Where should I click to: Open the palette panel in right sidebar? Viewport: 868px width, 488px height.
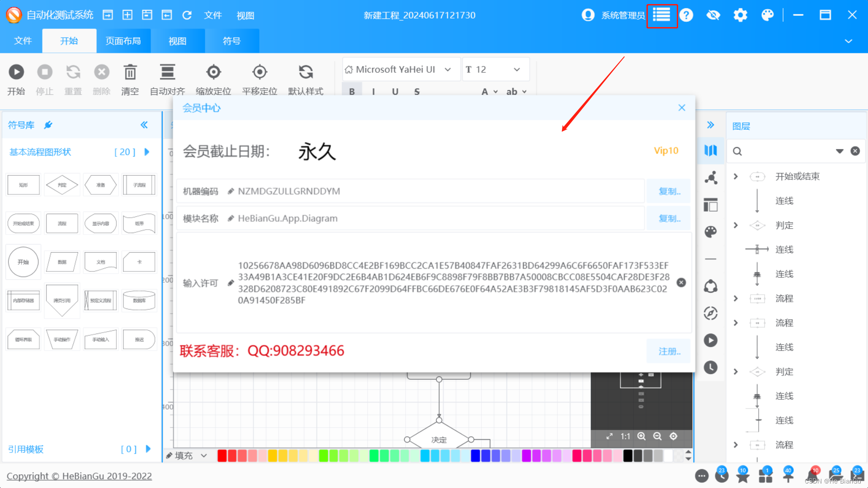(711, 232)
